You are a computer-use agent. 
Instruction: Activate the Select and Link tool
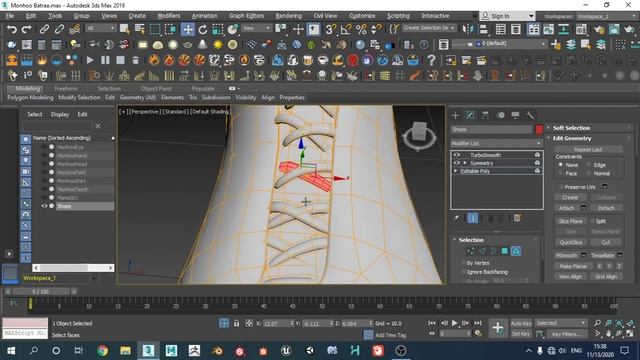tap(44, 29)
